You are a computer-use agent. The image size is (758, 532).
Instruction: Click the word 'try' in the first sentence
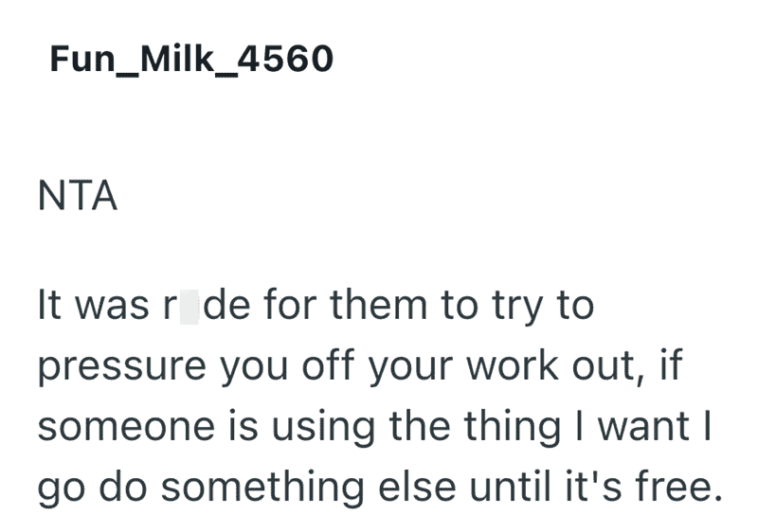point(517,308)
